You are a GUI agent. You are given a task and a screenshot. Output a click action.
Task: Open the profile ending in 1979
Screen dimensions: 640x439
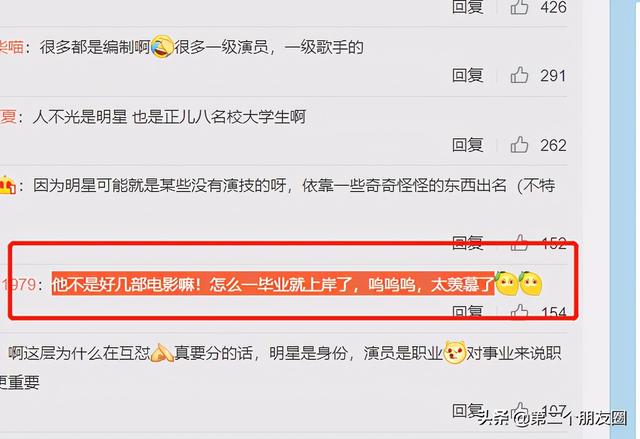click(18, 284)
